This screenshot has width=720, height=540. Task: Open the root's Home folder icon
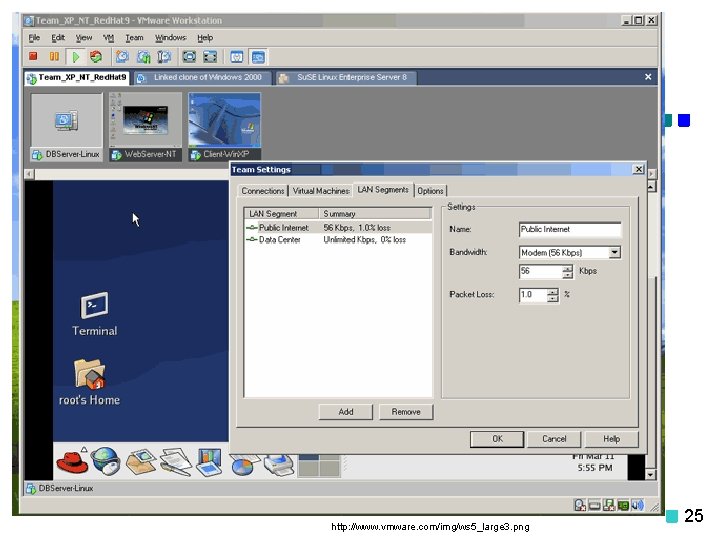(90, 382)
